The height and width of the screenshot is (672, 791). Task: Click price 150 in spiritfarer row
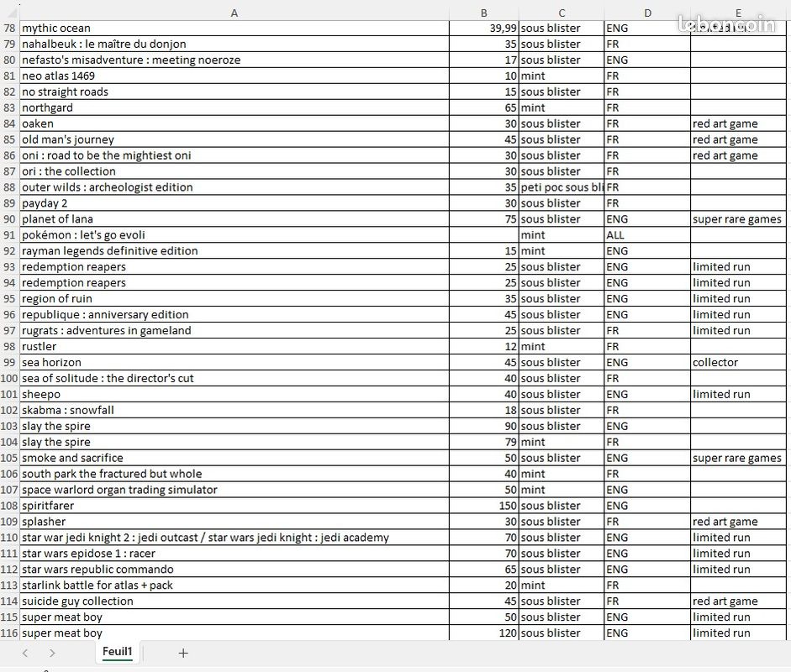pos(484,506)
